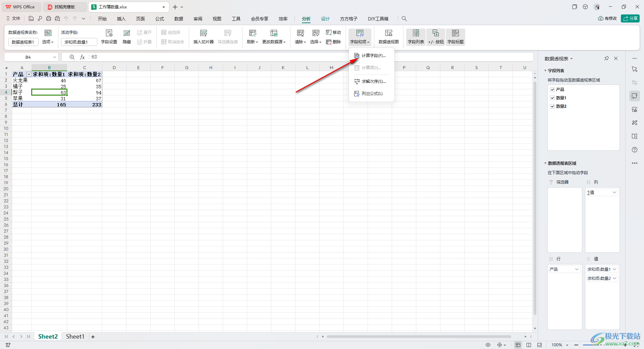Click the vertical sheet scrollbar
This screenshot has width=644, height=349.
point(535,198)
